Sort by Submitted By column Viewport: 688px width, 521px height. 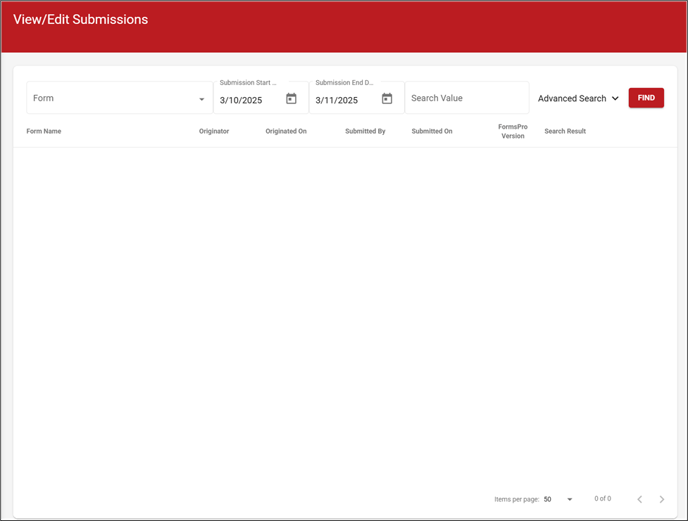pyautogui.click(x=365, y=131)
